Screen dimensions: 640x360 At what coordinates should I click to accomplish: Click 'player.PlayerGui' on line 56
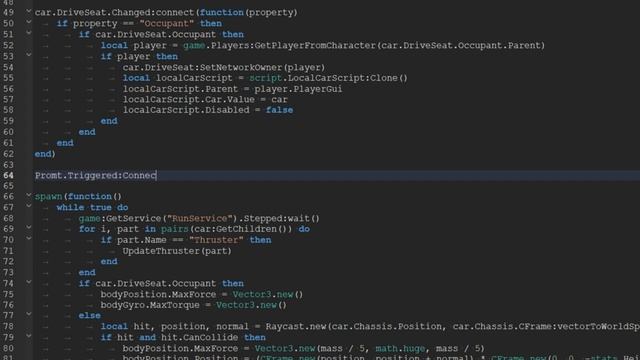coord(298,89)
